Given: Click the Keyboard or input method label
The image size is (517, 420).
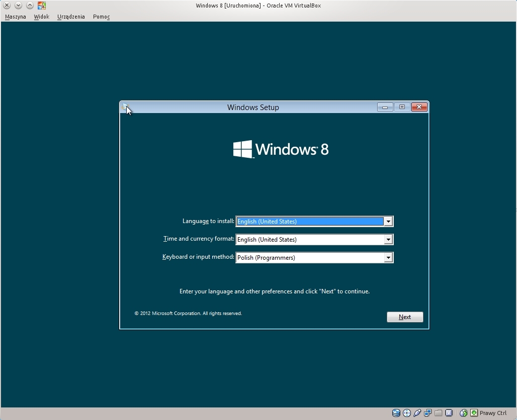Looking at the screenshot, I should [198, 257].
